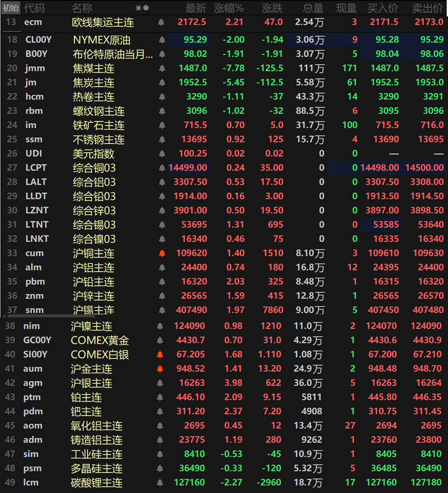448x493 pixels.
Task: Sort by the 代码 column header
Action: click(35, 8)
